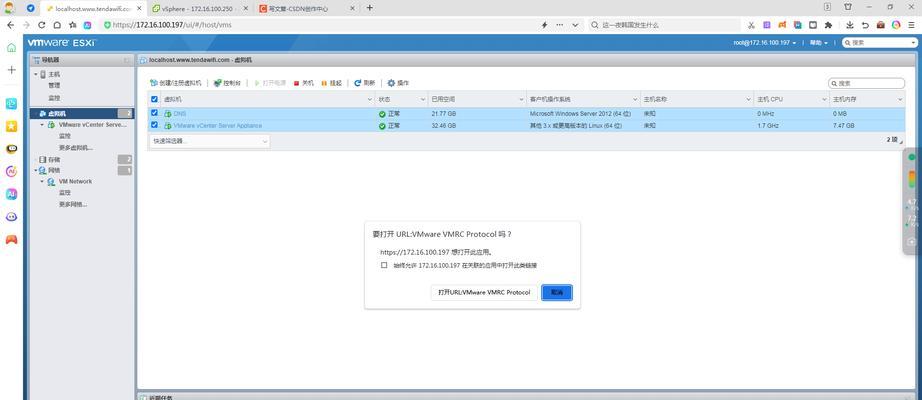Uncheck the VMware vCenter Server Appliance row checkbox
This screenshot has width=922, height=400.
tap(155, 125)
